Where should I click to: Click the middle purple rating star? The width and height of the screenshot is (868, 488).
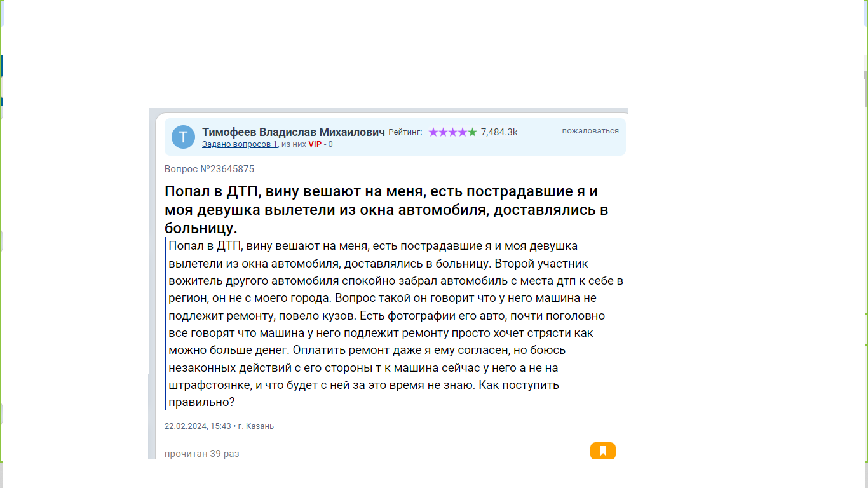(x=453, y=132)
